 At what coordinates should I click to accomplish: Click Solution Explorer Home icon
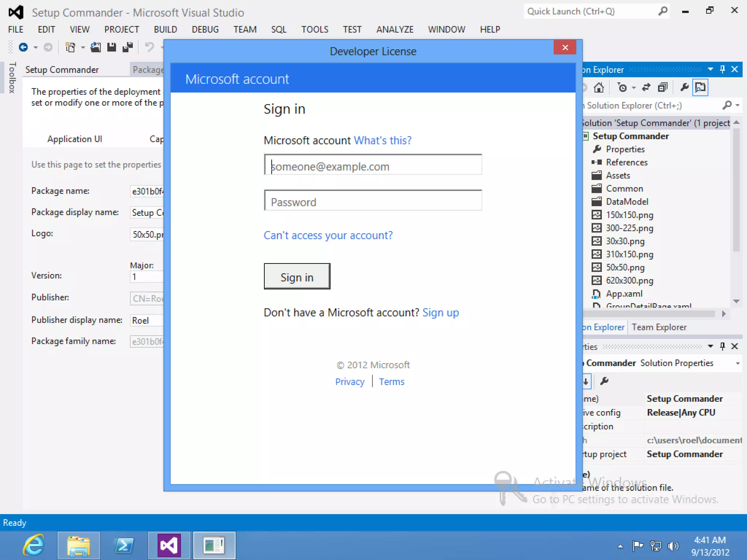point(599,87)
